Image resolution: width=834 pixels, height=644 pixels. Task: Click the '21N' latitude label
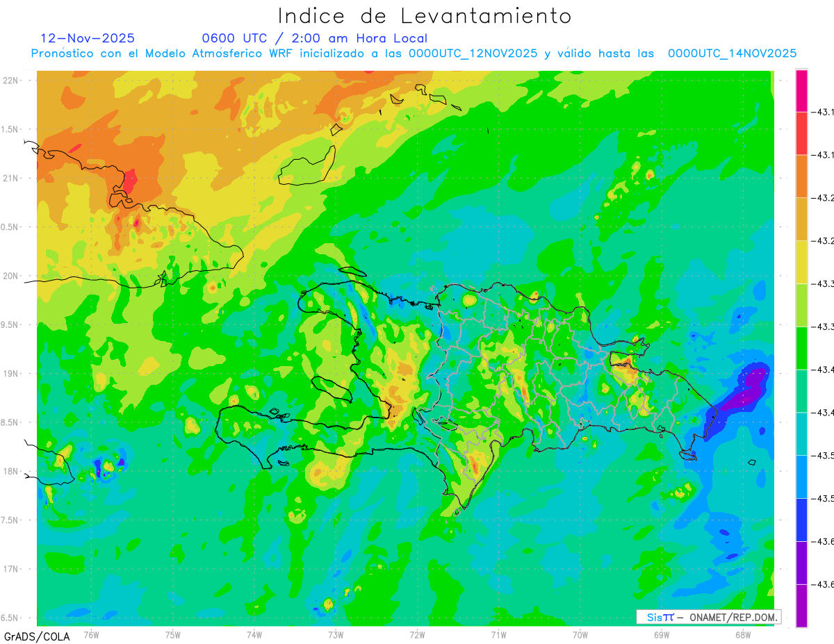(x=11, y=179)
